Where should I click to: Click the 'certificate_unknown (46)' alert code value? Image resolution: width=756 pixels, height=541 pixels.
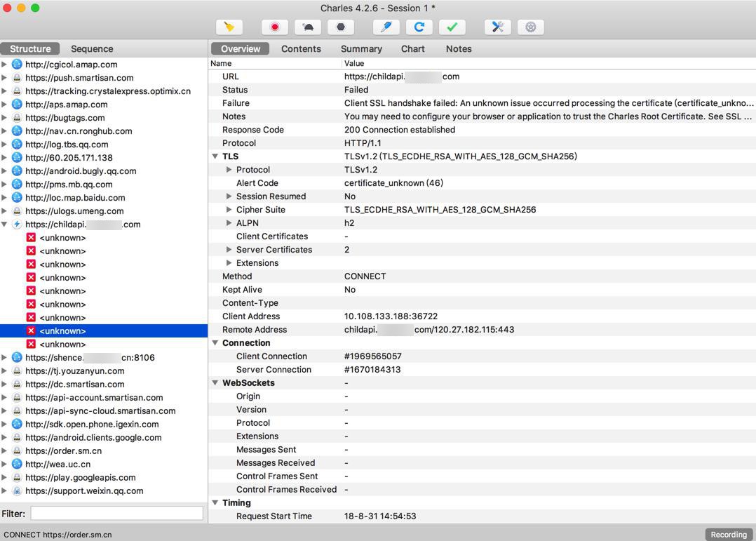click(393, 183)
